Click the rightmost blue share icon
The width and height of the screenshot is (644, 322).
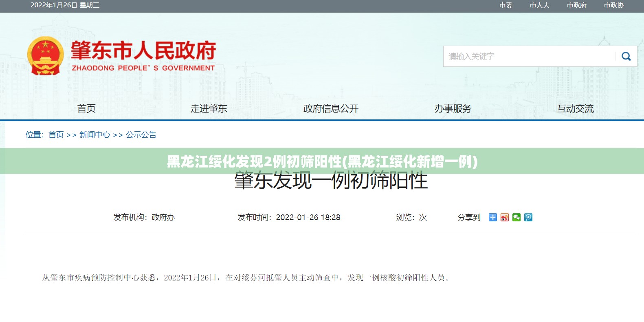tap(528, 217)
